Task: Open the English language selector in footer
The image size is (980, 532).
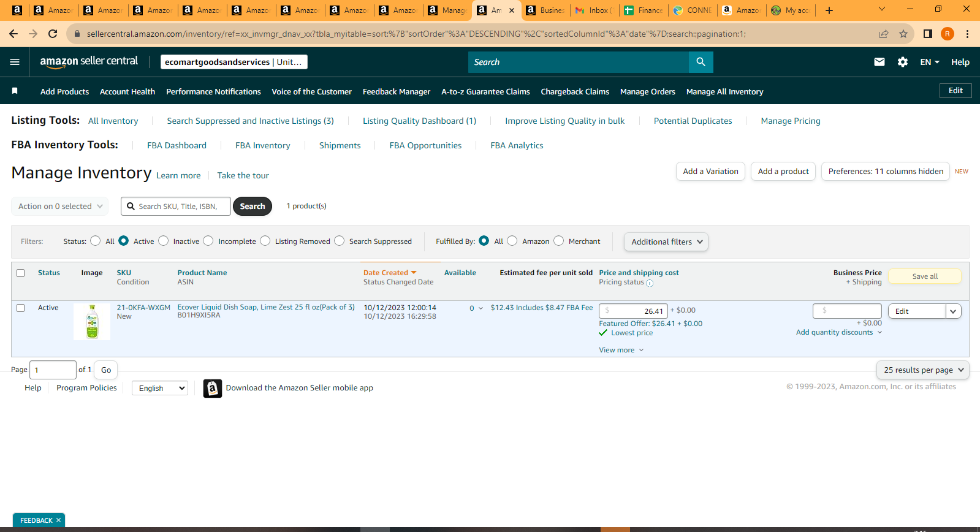Action: point(160,388)
